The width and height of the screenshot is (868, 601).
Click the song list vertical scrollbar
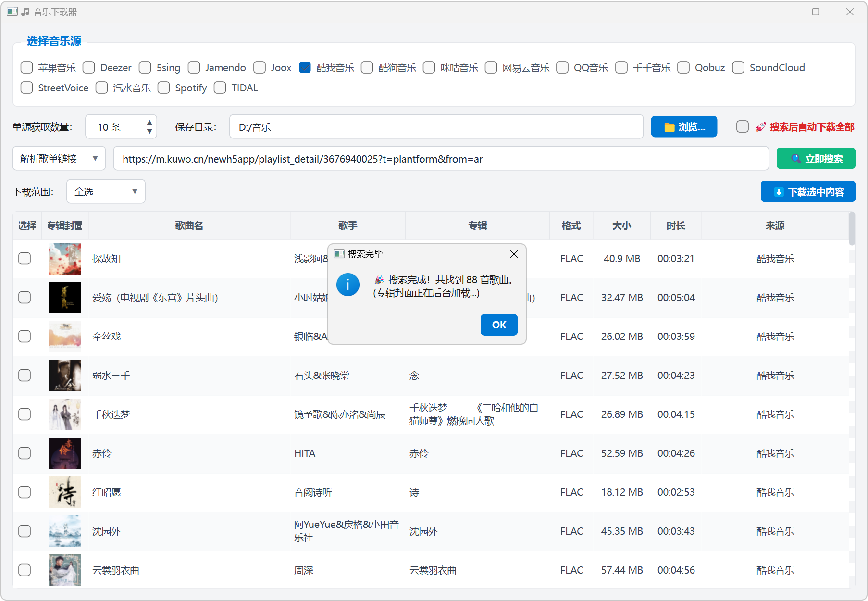coord(852,229)
